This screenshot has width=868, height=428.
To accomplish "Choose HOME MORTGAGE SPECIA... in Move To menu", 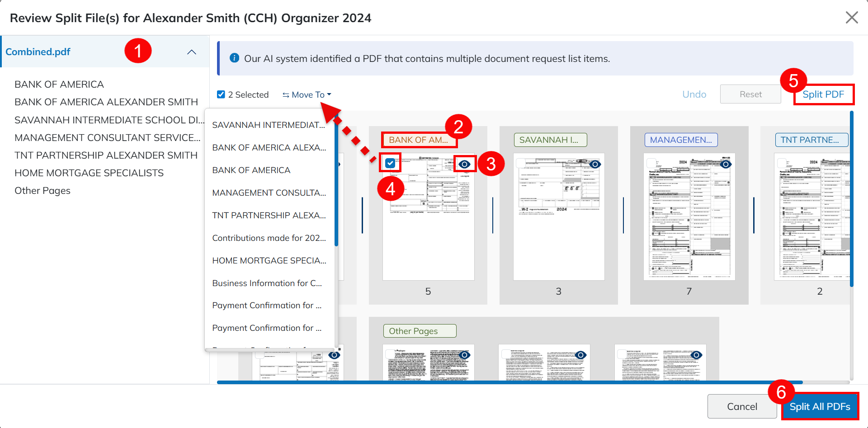I will coord(269,260).
